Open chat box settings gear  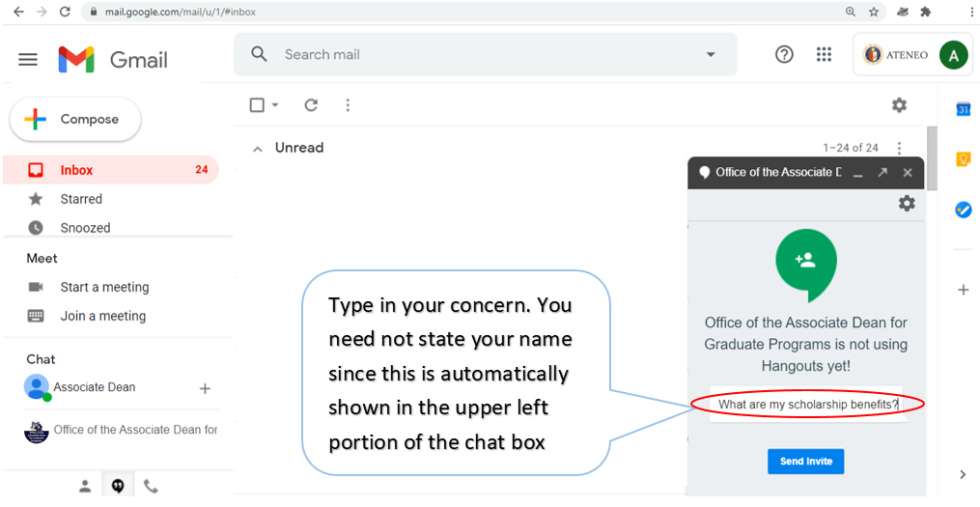click(x=907, y=203)
